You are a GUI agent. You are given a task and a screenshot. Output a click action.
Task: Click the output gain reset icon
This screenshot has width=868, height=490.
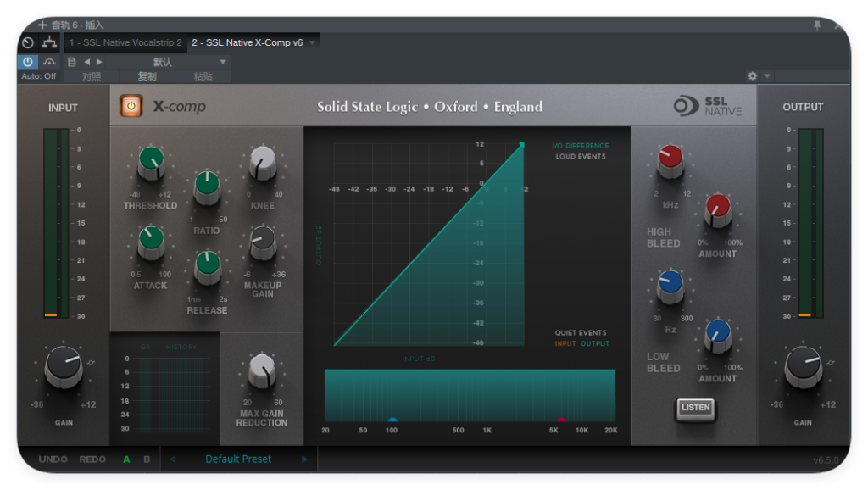831,363
